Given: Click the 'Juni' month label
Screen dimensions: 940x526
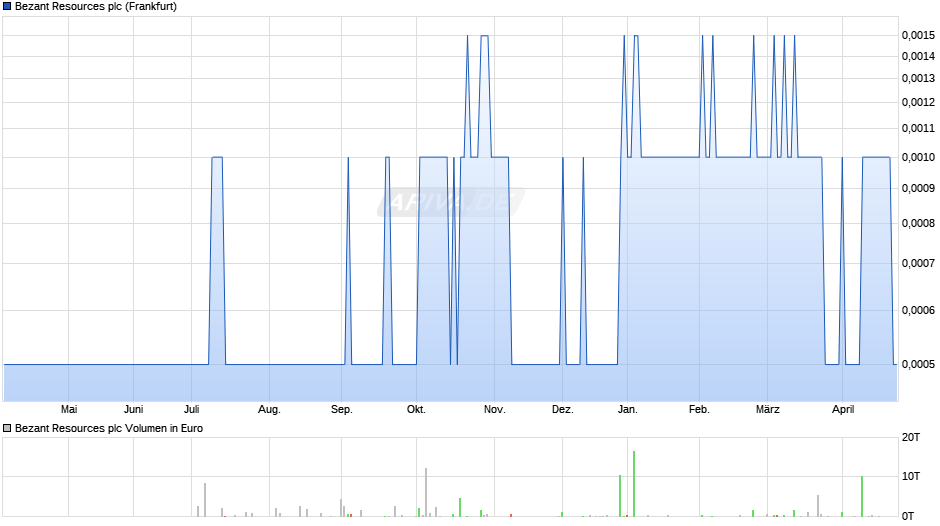Looking at the screenshot, I should tap(134, 409).
